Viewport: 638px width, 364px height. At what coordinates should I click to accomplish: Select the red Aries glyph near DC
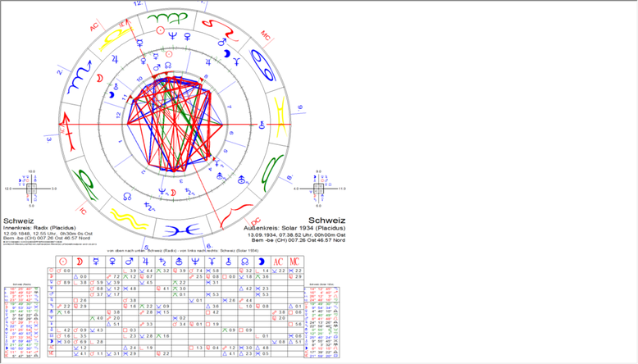point(236,214)
